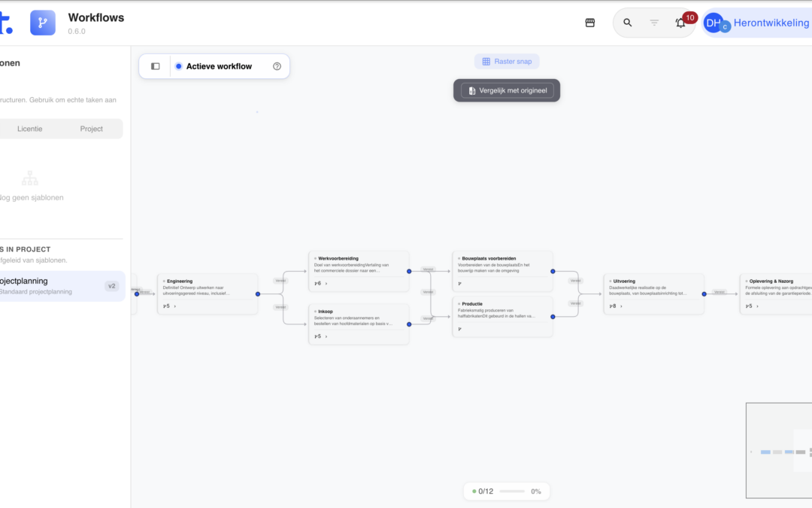
Task: Click the minimap overview panel
Action: pos(779,451)
